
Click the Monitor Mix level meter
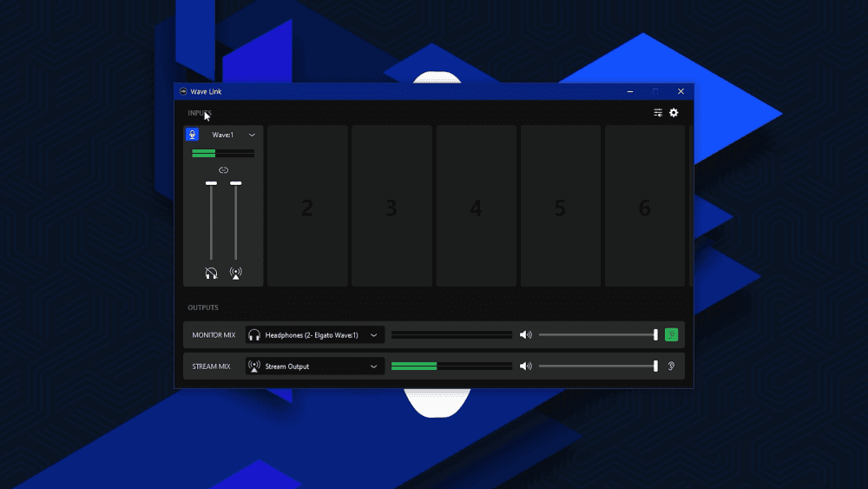point(451,335)
